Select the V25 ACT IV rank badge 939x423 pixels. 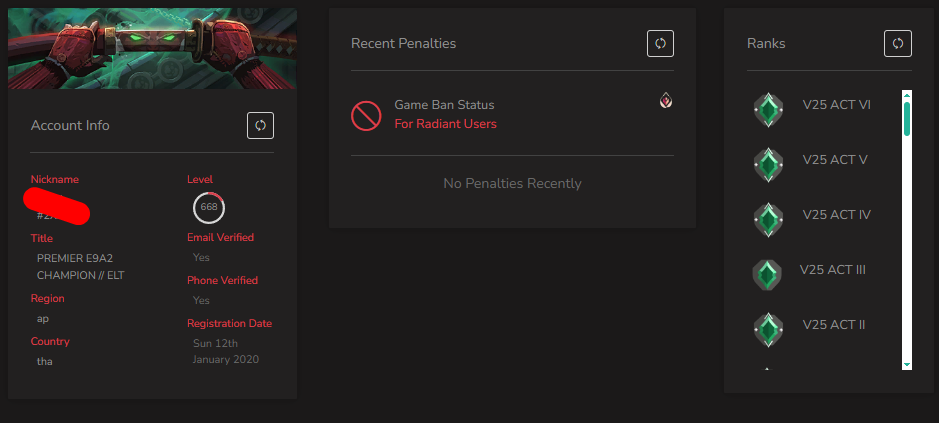pyautogui.click(x=768, y=220)
